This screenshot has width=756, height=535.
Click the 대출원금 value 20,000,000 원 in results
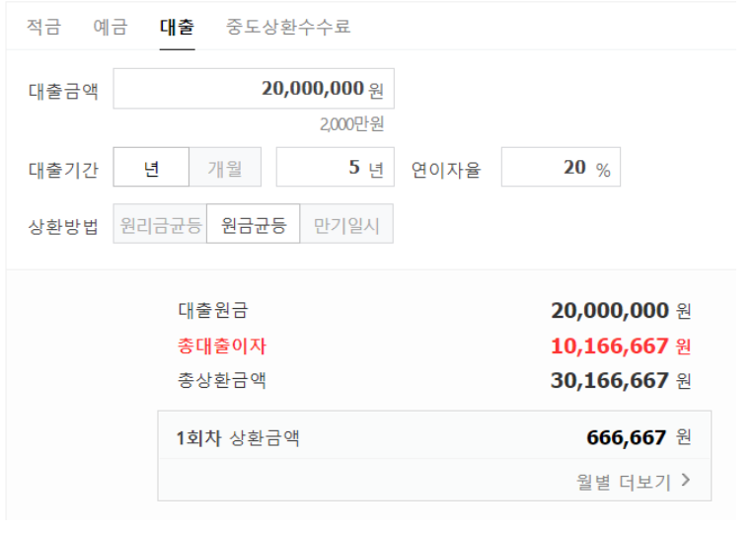621,310
